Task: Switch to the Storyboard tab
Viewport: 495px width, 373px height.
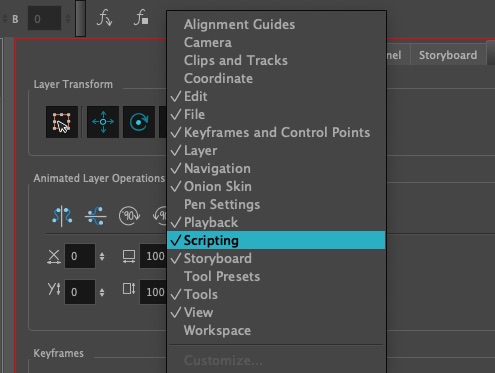Action: click(x=448, y=55)
